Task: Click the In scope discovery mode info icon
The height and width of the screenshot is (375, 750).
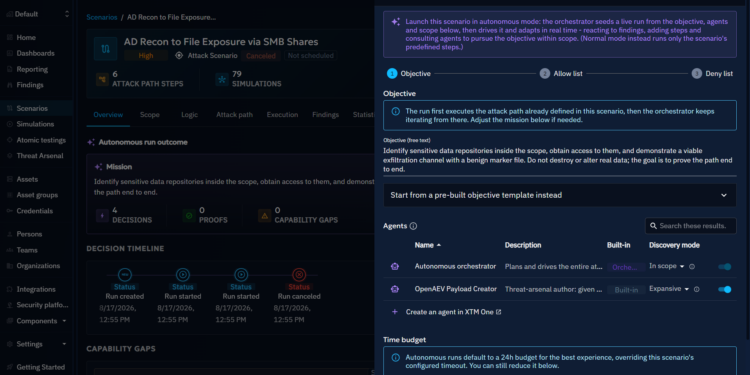Action: pos(692,266)
